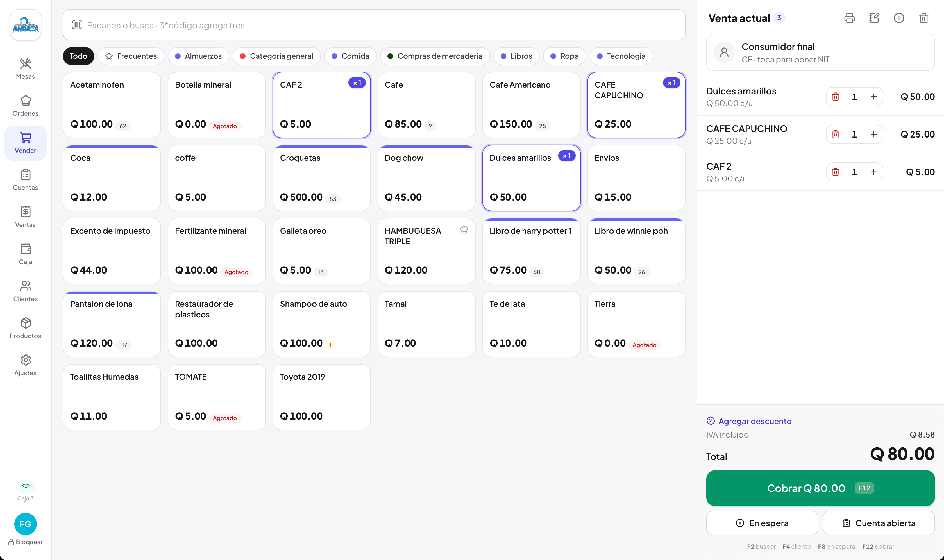
Task: Clear sale with header trash icon
Action: 923,18
